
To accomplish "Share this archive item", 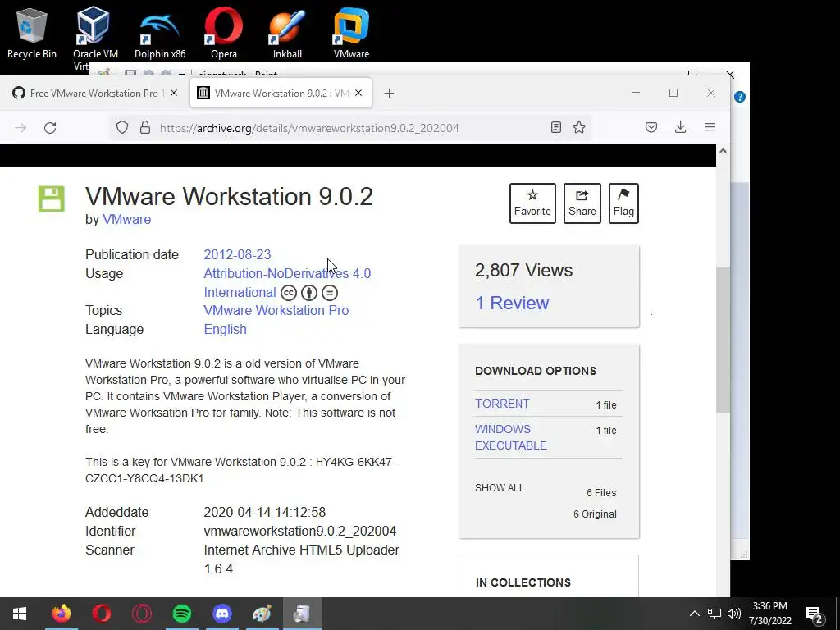I will coord(582,203).
